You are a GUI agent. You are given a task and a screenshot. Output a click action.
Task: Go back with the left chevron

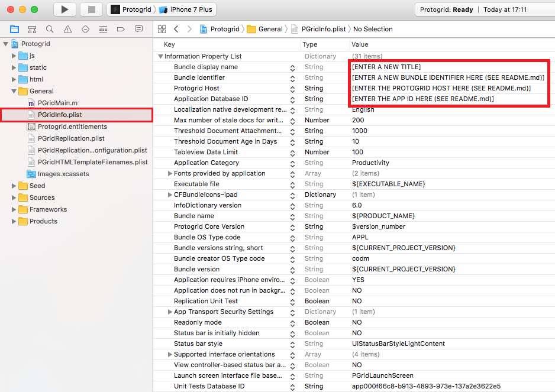tap(176, 29)
